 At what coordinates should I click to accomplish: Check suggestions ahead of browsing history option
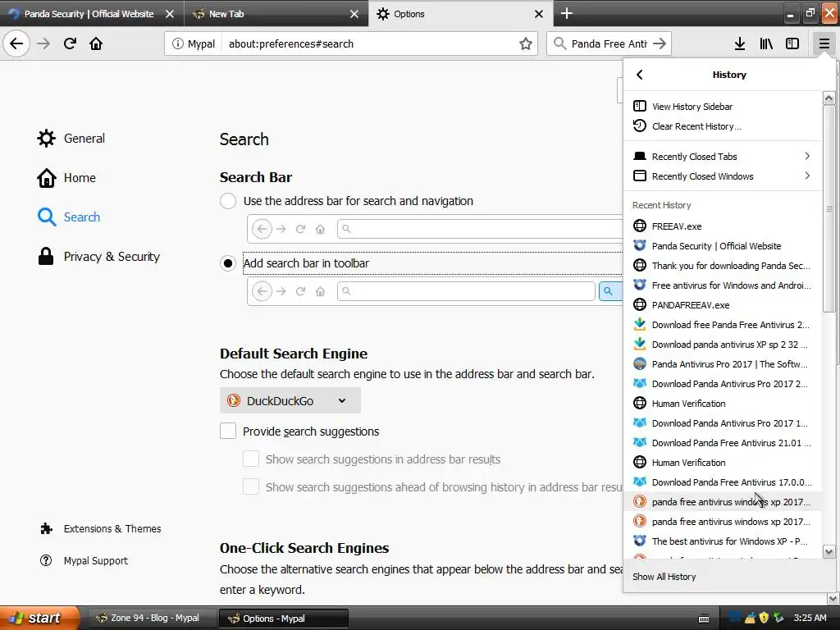(x=251, y=486)
